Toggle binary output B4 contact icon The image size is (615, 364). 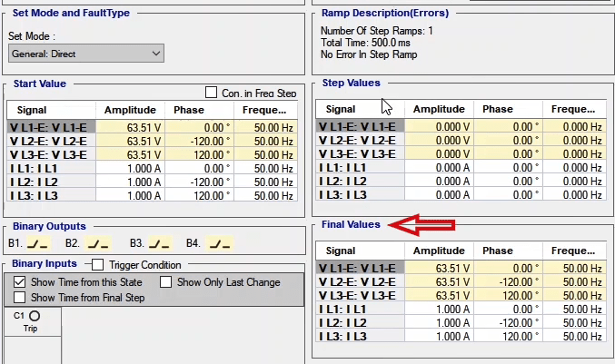[219, 243]
